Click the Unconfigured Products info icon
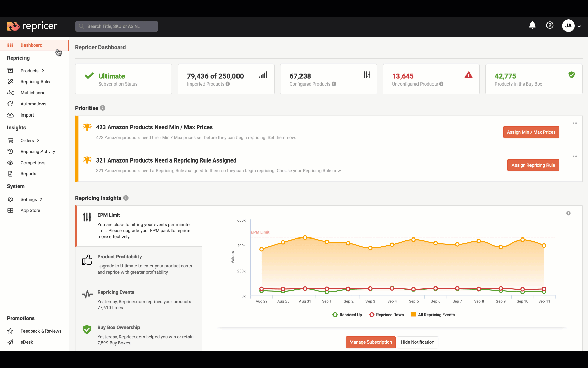 coord(441,84)
